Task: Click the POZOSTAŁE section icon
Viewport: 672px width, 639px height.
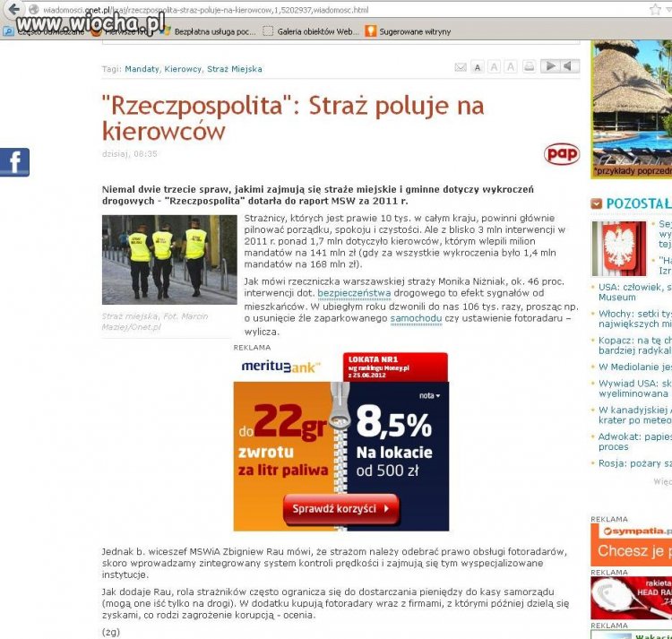Action: 596,203
